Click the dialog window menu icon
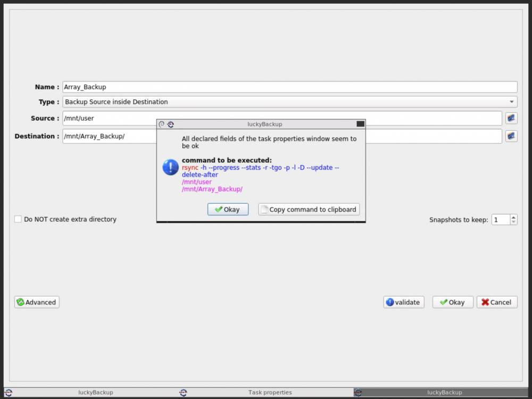This screenshot has width=532, height=399. tap(162, 124)
